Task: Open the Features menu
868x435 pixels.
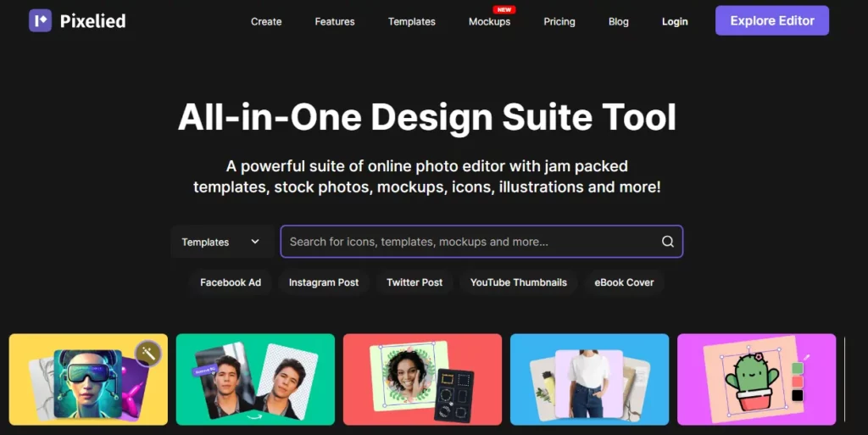Action: coord(335,21)
